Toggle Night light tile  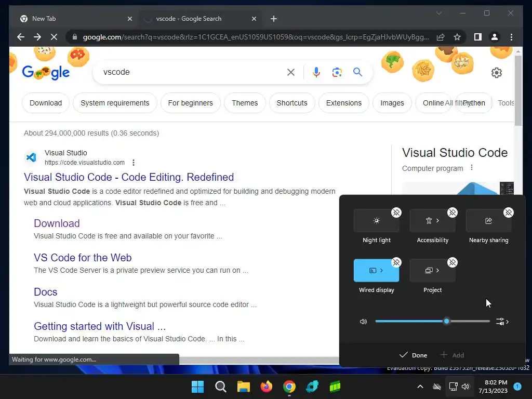[376, 221]
